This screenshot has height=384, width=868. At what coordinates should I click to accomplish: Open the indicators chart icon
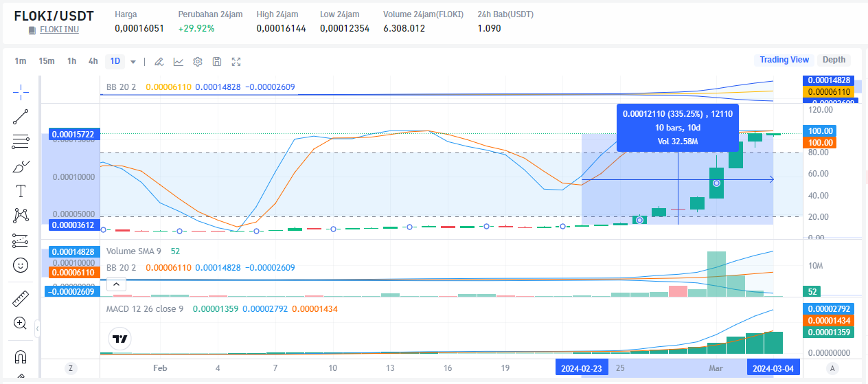click(x=178, y=62)
